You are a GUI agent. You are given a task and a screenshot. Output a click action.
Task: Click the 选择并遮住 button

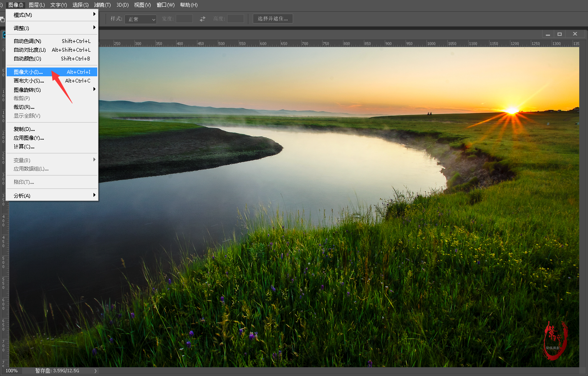coord(273,19)
